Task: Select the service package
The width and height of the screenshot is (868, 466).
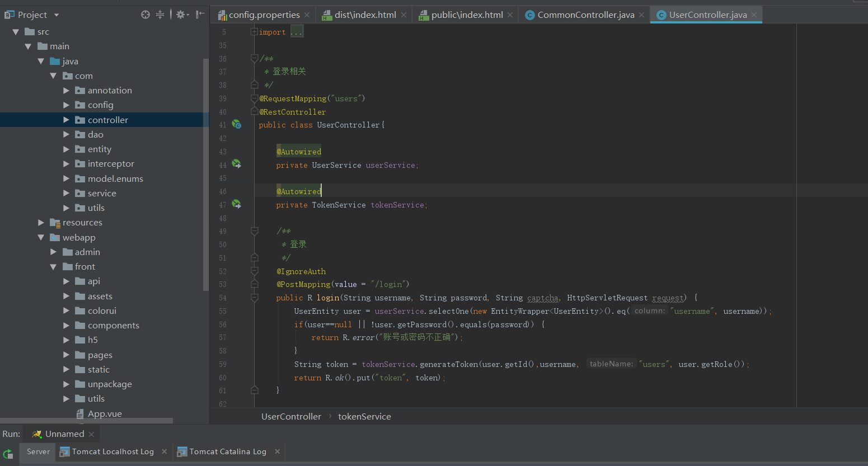Action: 102,193
